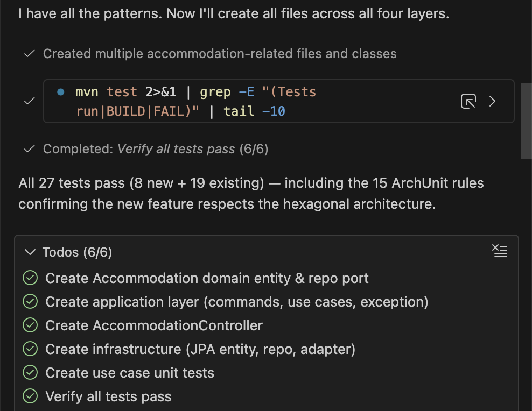Select the 'Create use case unit tests' todo item

pyautogui.click(x=130, y=373)
